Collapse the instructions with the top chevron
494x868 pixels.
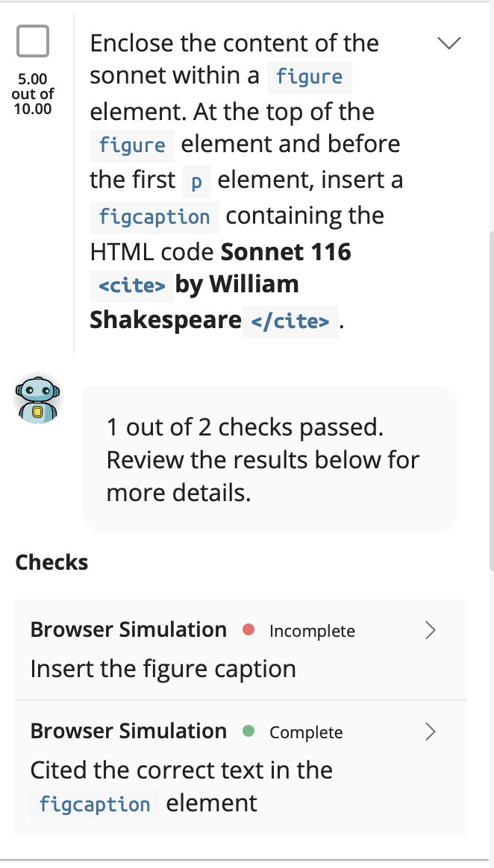(448, 43)
